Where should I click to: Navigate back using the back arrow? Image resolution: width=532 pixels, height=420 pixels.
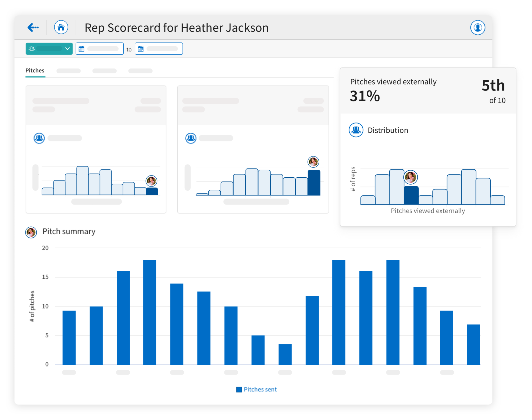point(33,27)
